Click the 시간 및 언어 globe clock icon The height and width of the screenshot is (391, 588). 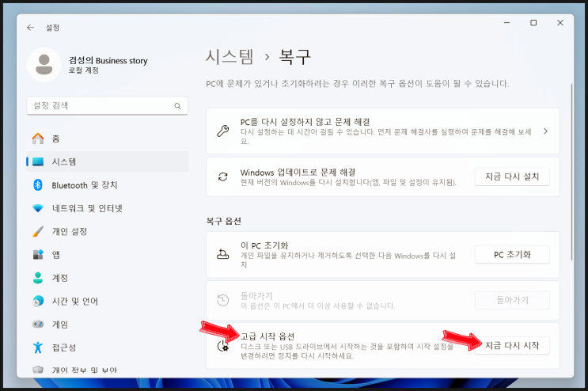tap(38, 301)
